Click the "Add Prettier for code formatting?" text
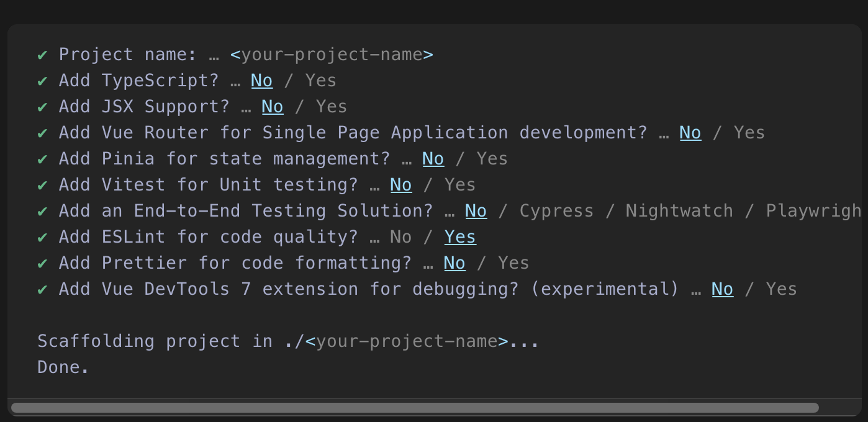 click(235, 263)
